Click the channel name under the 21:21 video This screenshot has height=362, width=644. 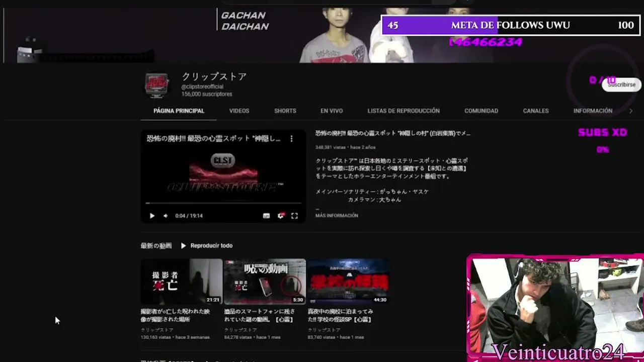tap(157, 330)
